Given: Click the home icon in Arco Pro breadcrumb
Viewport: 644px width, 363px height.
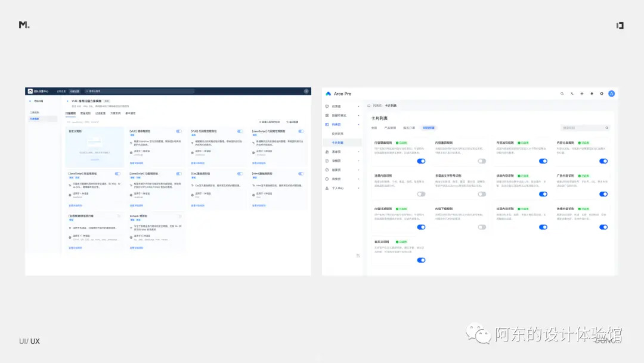Looking at the screenshot, I should pos(369,106).
